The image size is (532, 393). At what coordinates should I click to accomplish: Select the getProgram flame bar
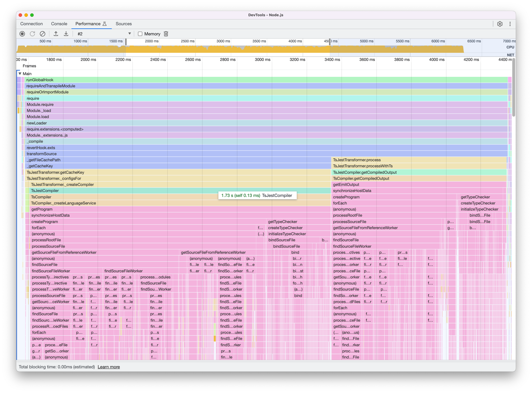(x=180, y=209)
